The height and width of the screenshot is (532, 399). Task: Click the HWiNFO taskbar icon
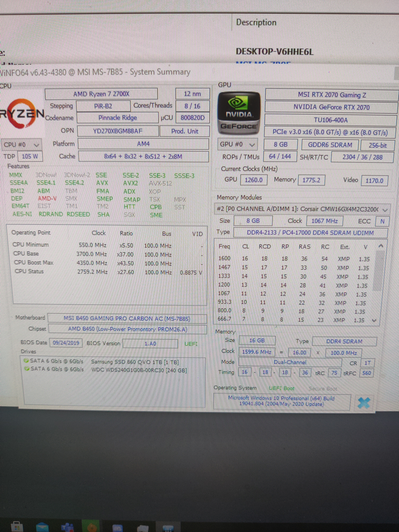click(168, 528)
